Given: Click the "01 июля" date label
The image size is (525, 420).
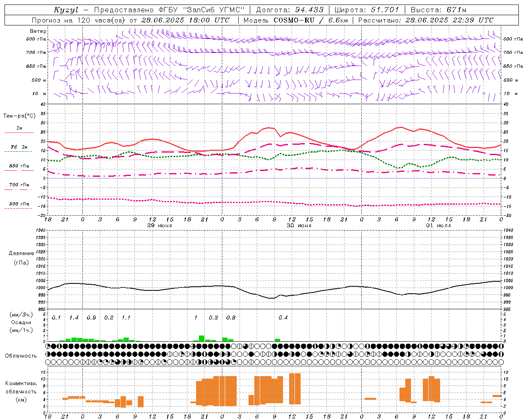Looking at the screenshot, I should point(438,226).
